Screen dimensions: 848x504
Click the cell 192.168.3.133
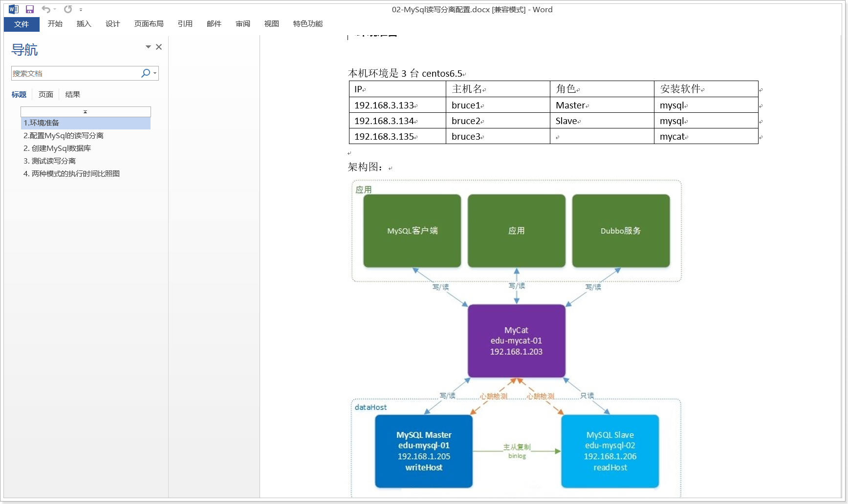(x=397, y=105)
